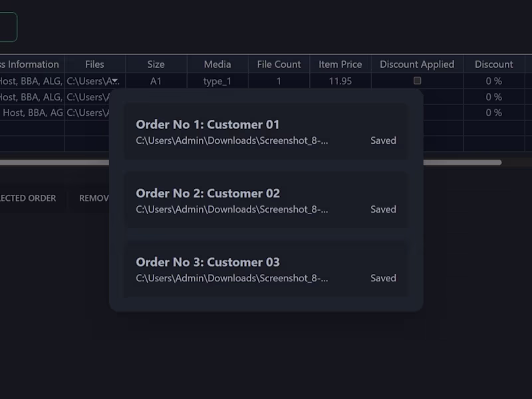Click the Files column header
Screen dimensions: 532x399
[94, 64]
